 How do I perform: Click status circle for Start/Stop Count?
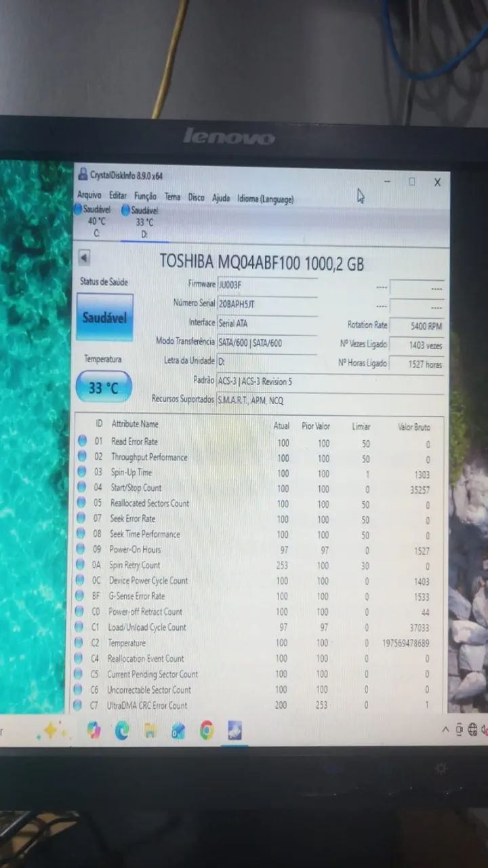coord(82,487)
